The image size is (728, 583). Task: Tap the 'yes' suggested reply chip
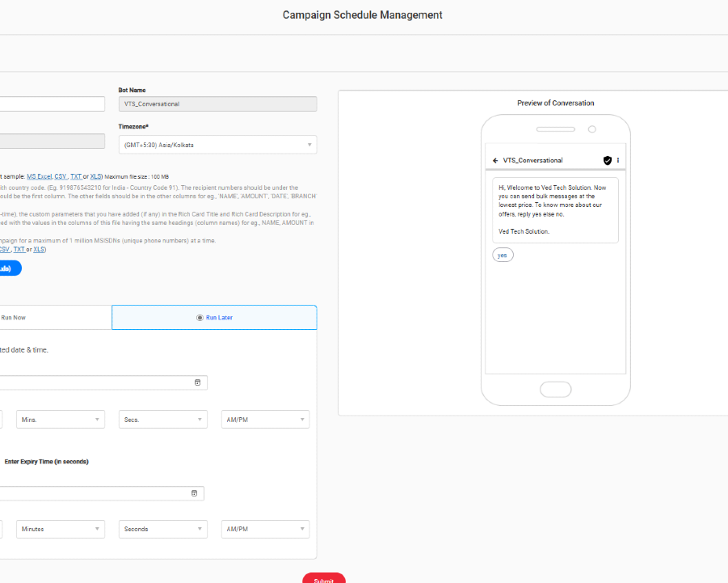(503, 255)
